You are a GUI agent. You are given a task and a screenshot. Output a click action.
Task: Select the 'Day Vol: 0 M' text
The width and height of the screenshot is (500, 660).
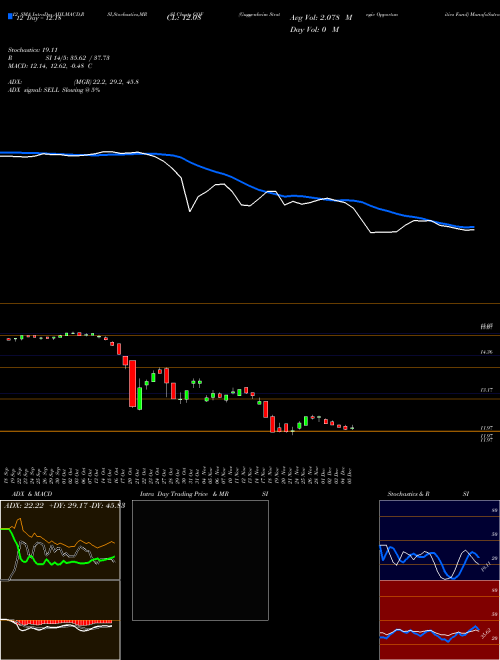(314, 29)
